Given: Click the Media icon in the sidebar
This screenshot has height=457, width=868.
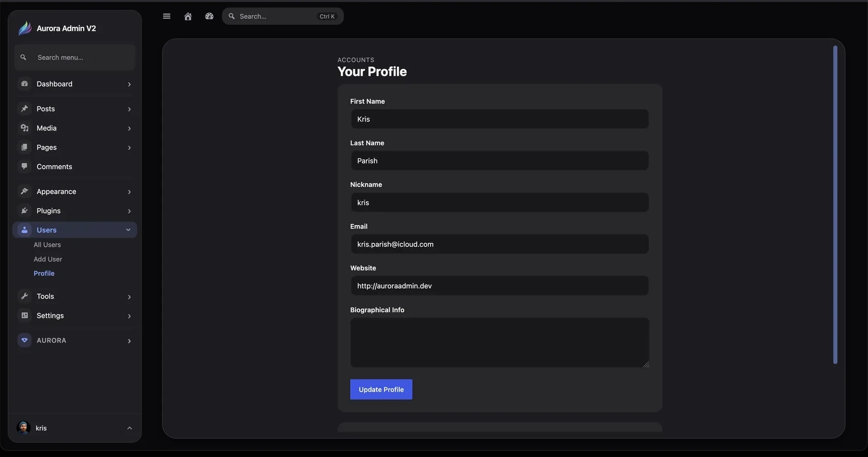Looking at the screenshot, I should (x=24, y=128).
